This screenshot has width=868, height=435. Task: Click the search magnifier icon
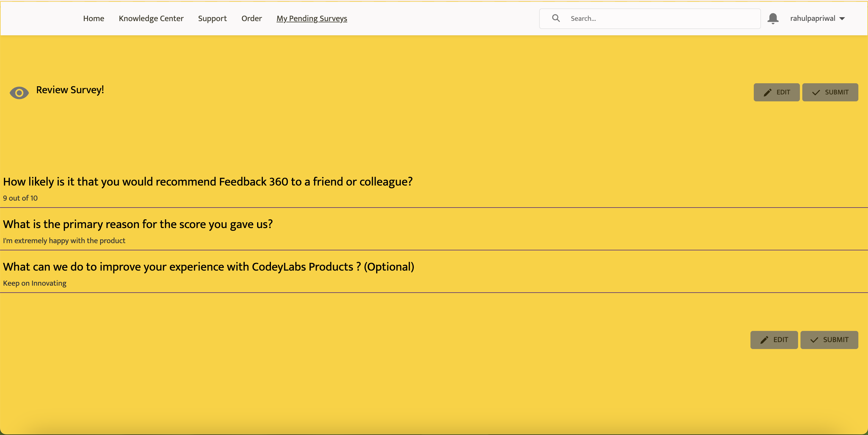click(556, 18)
